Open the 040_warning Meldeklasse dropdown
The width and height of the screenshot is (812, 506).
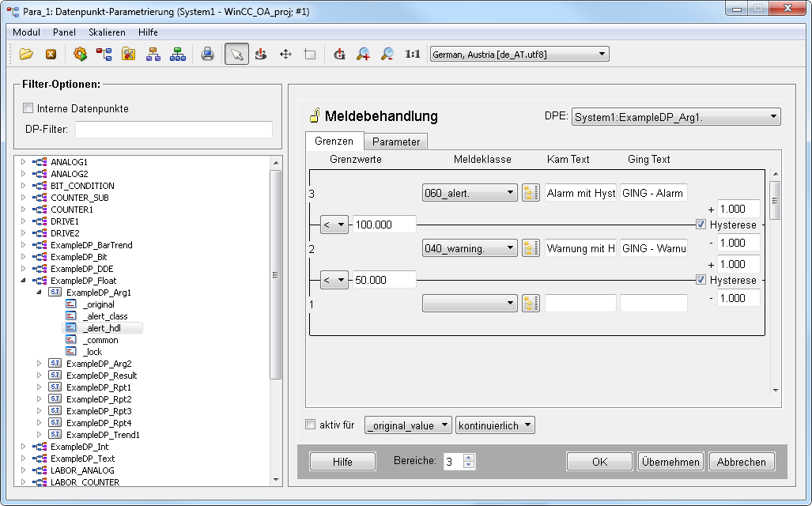pos(470,248)
